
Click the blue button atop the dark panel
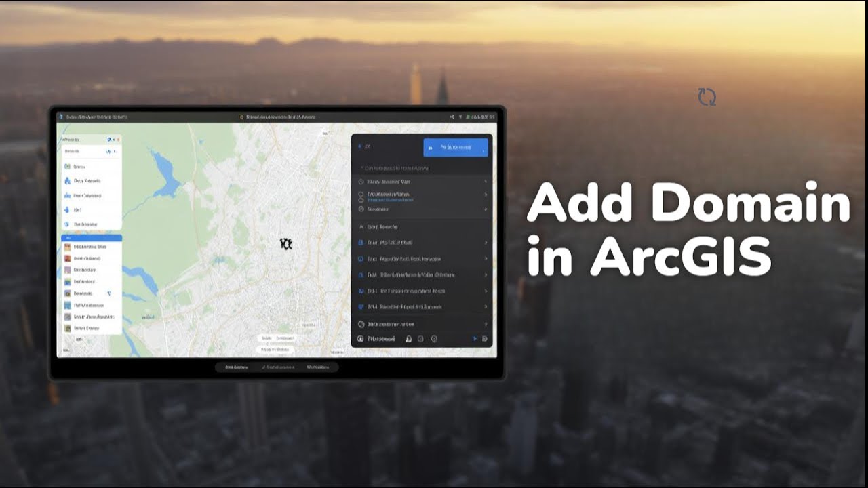[x=456, y=147]
